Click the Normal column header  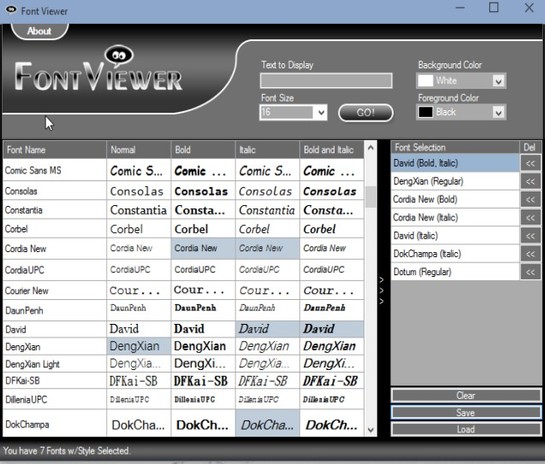139,150
